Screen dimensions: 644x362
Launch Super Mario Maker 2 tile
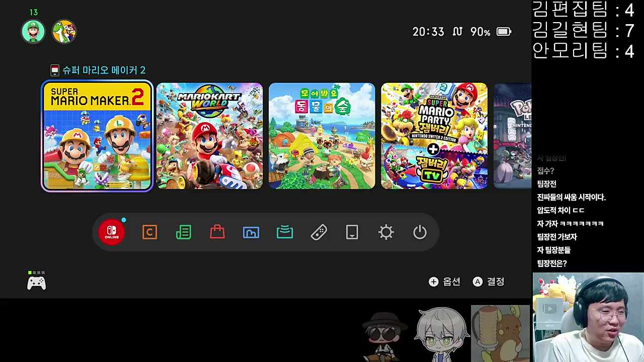[97, 136]
